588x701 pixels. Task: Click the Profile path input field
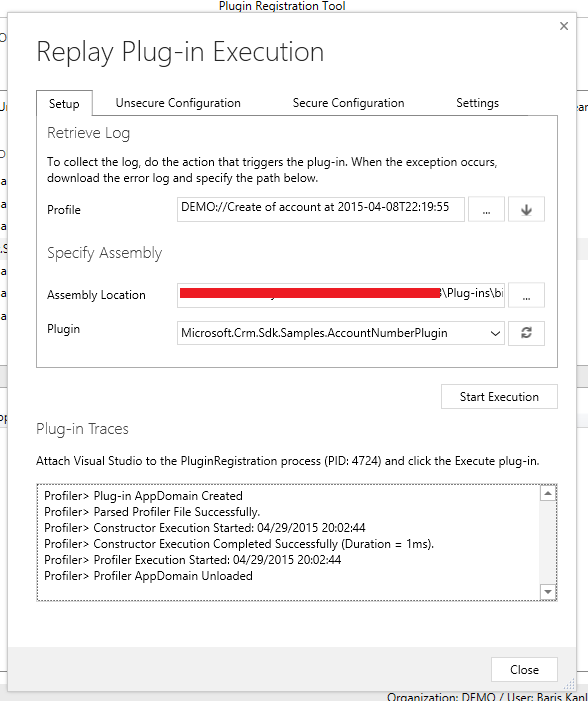321,209
